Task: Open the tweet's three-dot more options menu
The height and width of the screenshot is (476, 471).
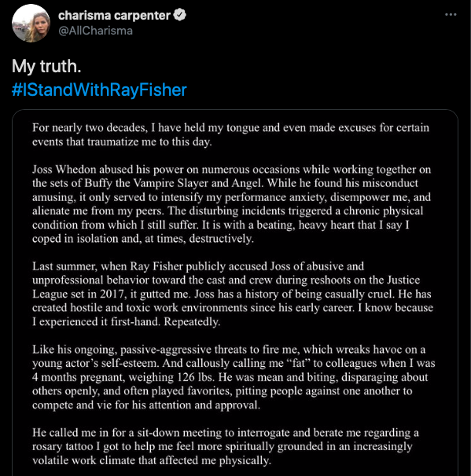Action: 451,15
